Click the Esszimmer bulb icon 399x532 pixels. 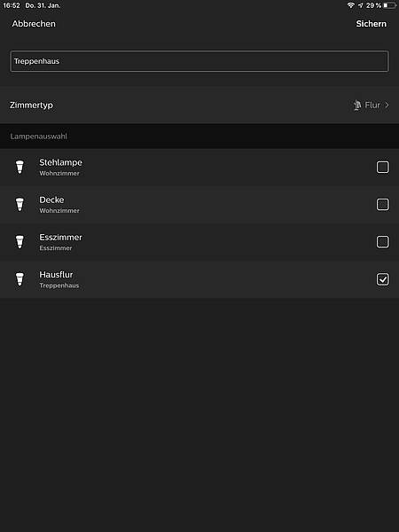[x=20, y=241]
